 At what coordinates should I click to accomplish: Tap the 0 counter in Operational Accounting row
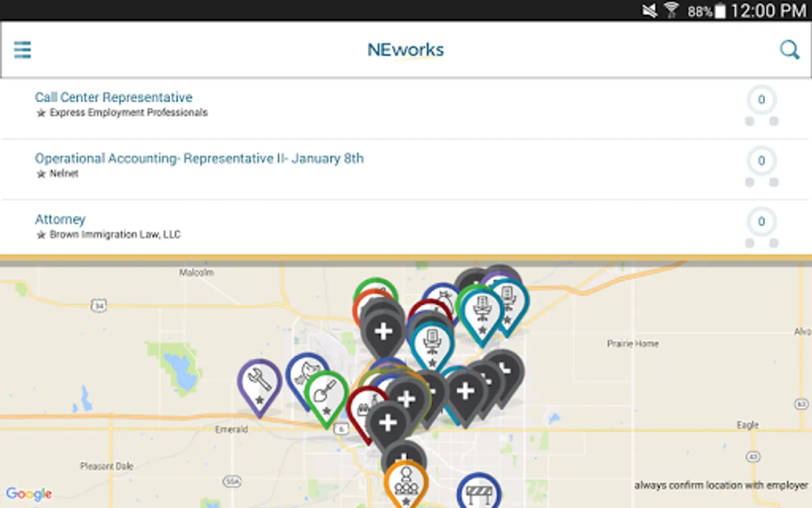coord(761,161)
